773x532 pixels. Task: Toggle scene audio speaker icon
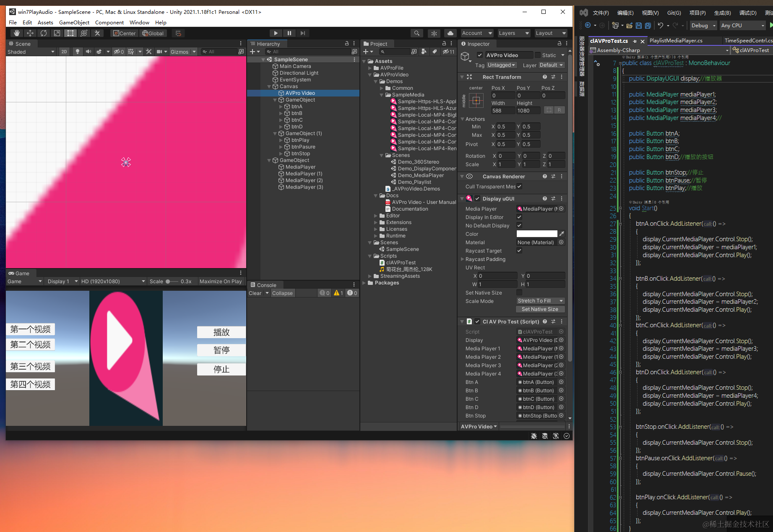pos(88,52)
